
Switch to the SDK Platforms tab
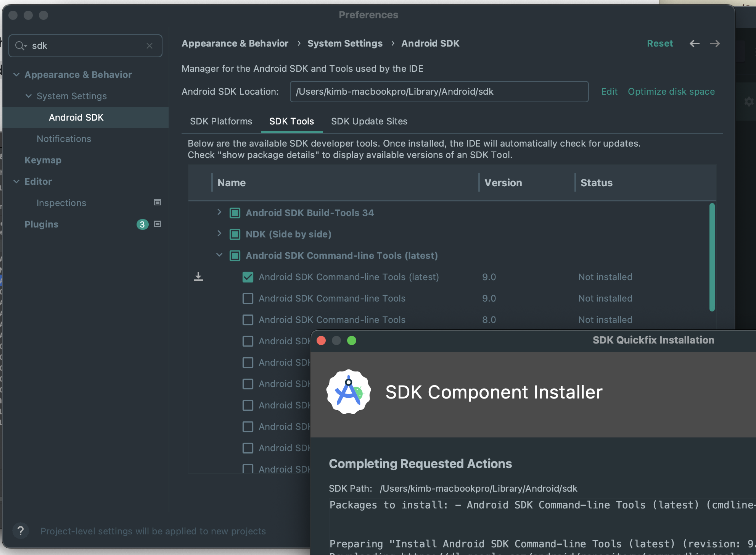point(221,121)
